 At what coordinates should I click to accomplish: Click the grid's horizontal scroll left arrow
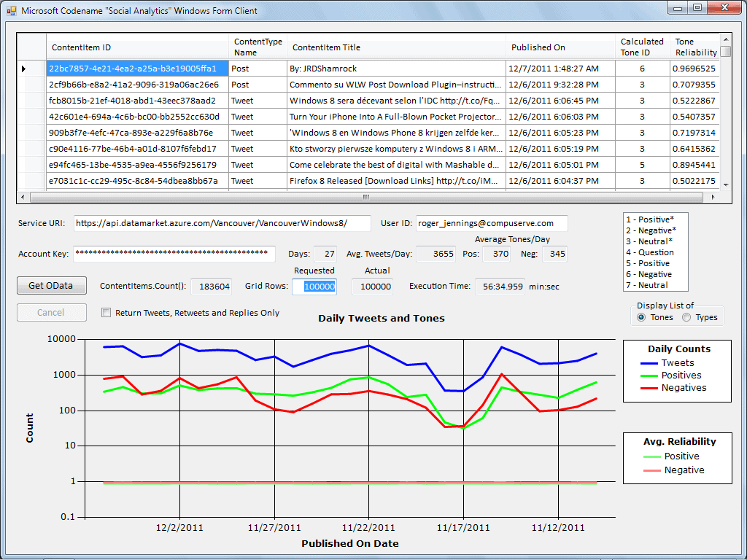[23, 197]
